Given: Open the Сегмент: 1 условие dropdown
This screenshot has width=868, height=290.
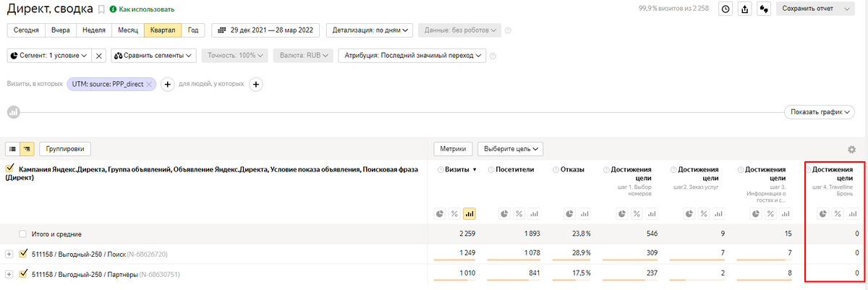Looking at the screenshot, I should (x=49, y=55).
